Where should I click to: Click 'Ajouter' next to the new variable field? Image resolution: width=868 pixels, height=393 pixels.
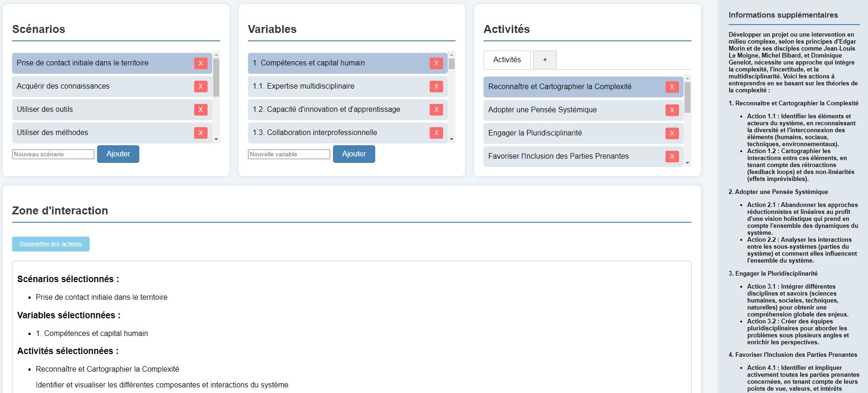click(x=354, y=154)
